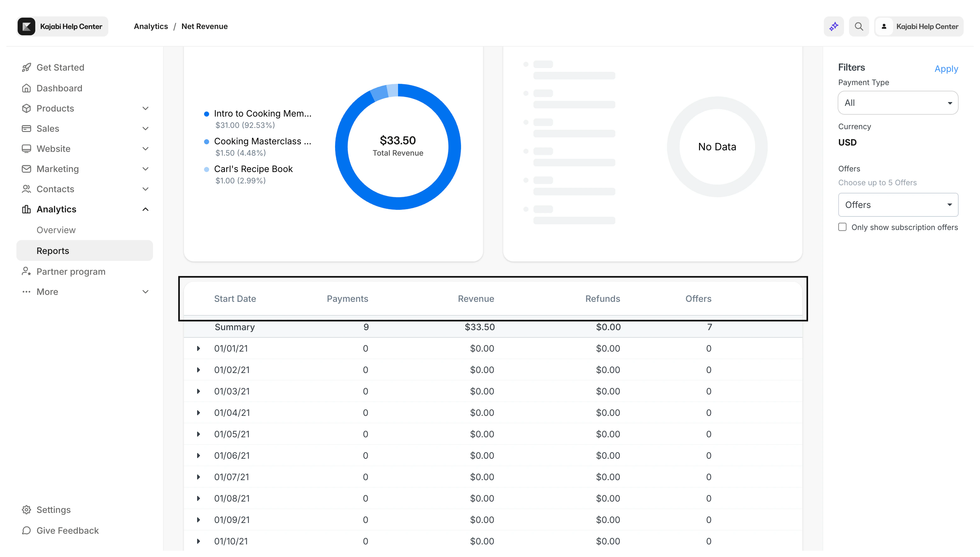The height and width of the screenshot is (557, 980).
Task: Click the Analytics bar chart icon
Action: (x=26, y=209)
